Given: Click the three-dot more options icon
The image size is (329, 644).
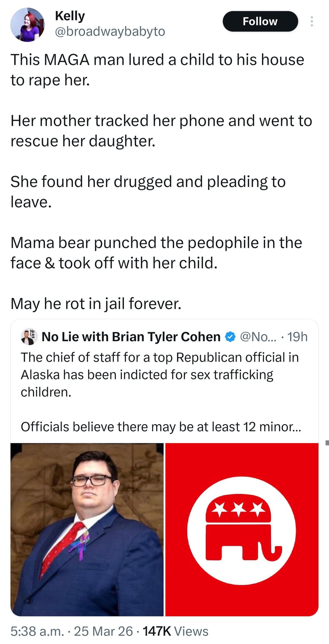Looking at the screenshot, I should [311, 21].
